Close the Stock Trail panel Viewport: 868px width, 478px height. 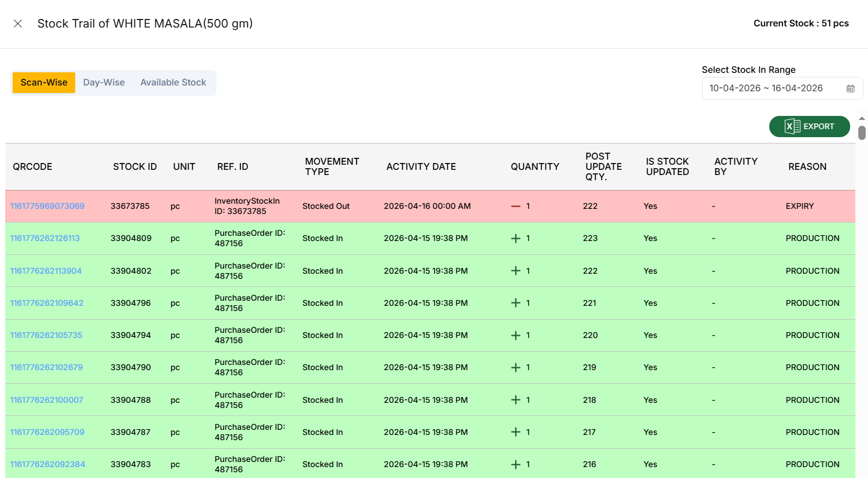click(18, 24)
